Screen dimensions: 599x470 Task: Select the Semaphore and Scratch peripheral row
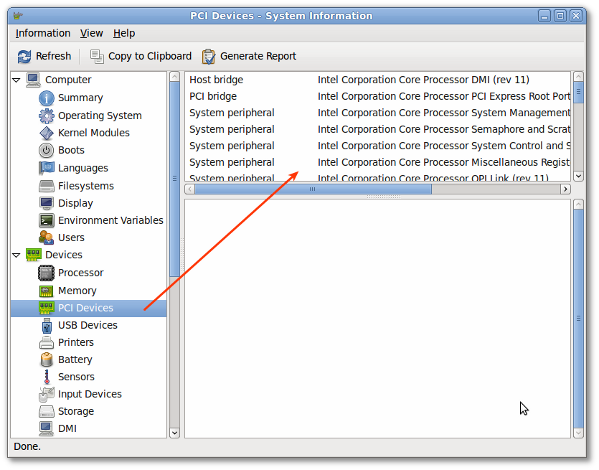pyautogui.click(x=378, y=129)
